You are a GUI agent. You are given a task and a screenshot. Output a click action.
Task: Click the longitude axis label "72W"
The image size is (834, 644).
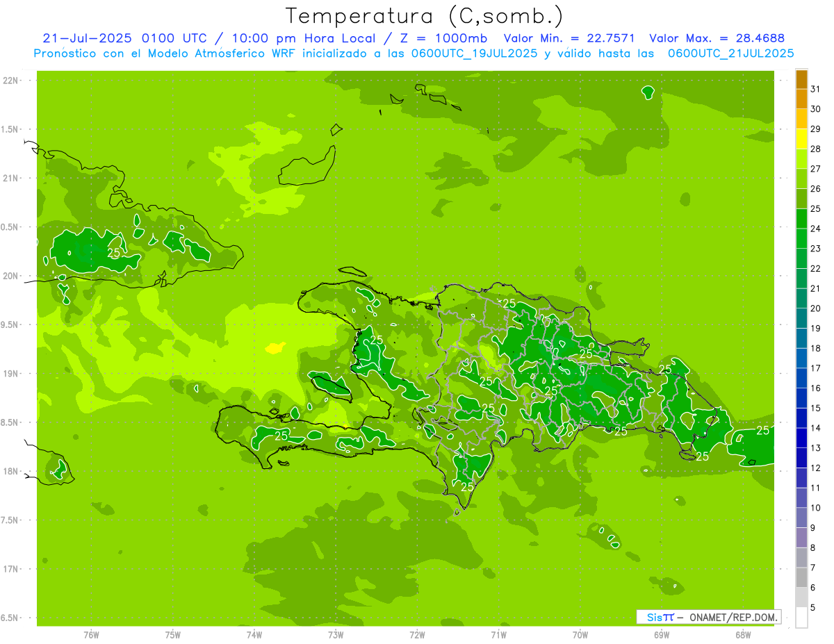pos(417,634)
